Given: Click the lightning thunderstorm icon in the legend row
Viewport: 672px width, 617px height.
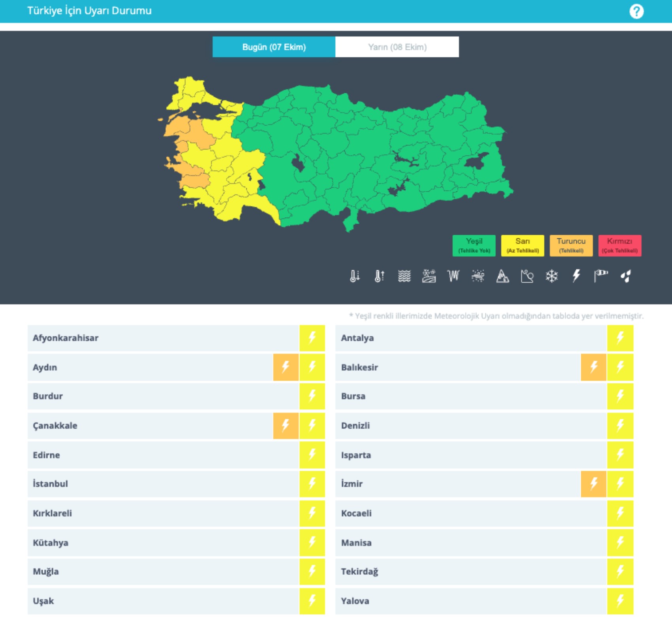Looking at the screenshot, I should pos(576,276).
